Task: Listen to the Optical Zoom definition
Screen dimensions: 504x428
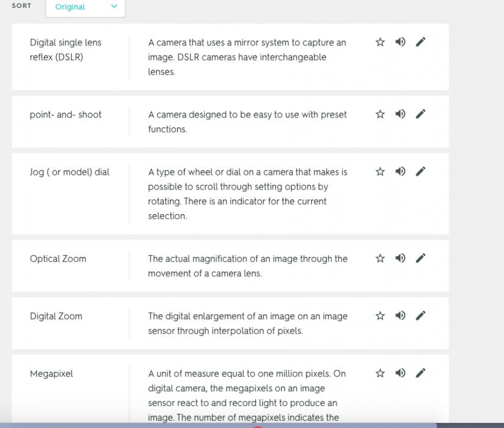Action: pos(400,259)
